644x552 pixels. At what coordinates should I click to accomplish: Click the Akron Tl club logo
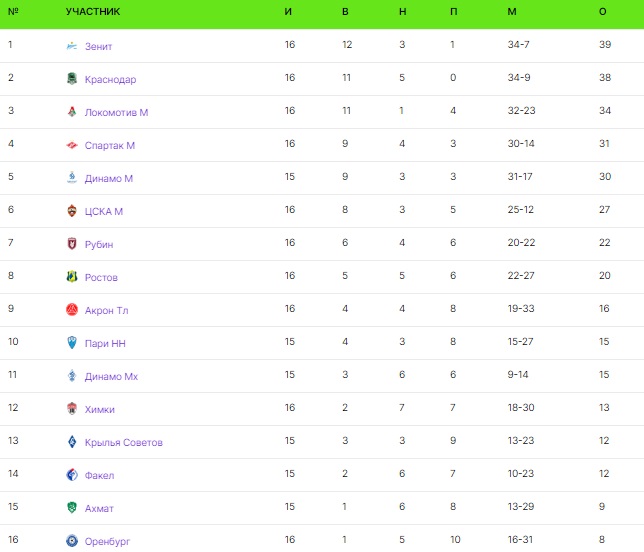(x=71, y=310)
